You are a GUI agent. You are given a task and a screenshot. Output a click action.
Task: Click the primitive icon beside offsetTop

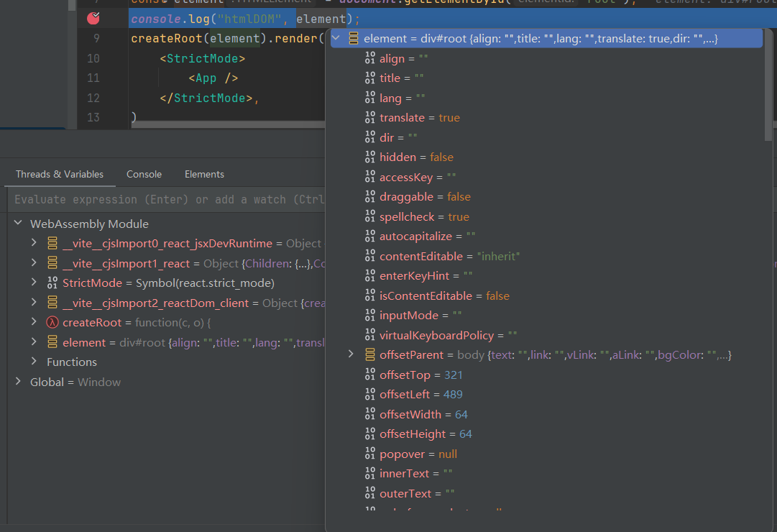[369, 375]
